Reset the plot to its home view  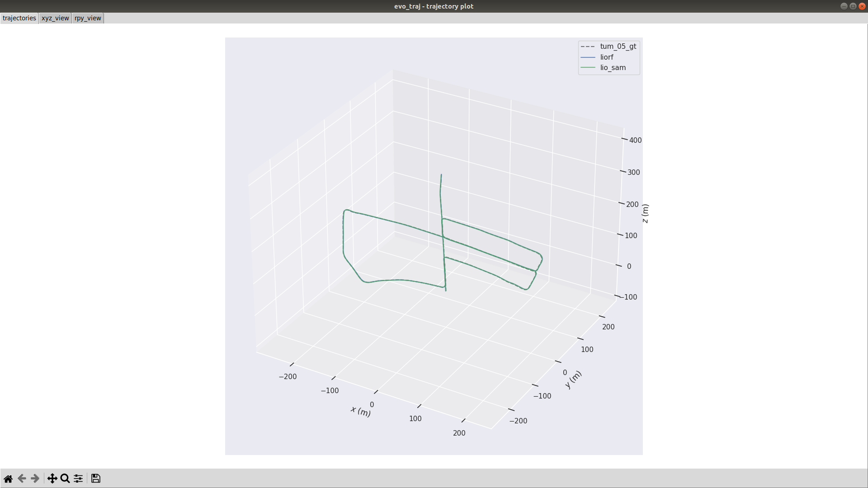pyautogui.click(x=8, y=479)
